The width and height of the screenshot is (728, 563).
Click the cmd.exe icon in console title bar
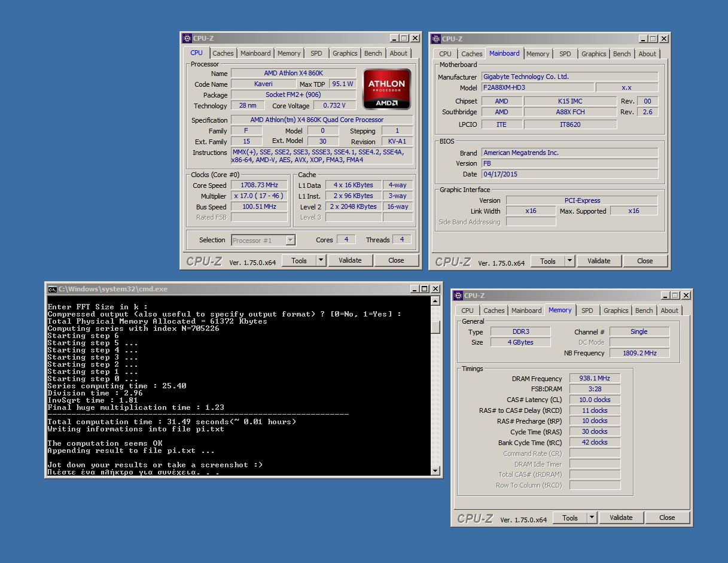tap(53, 289)
